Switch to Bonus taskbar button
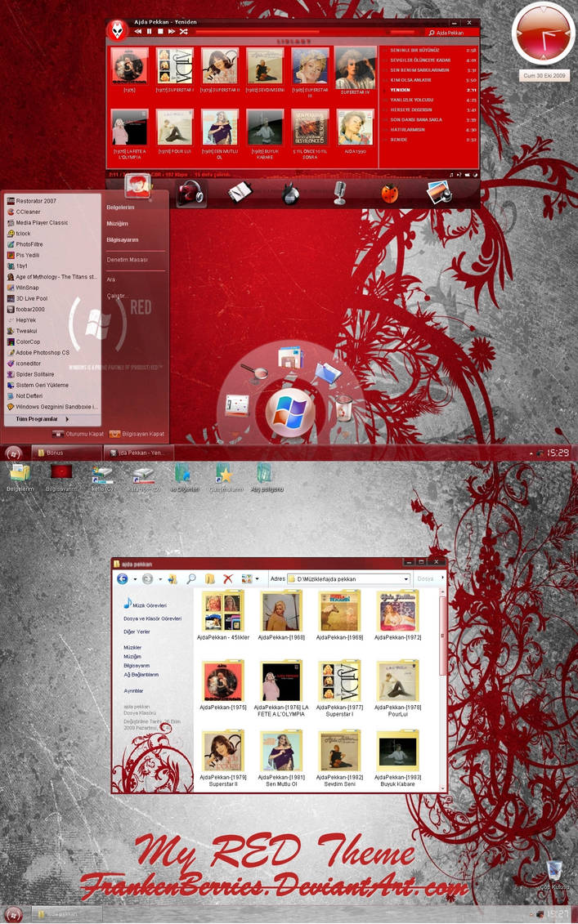This screenshot has height=924, width=578. coord(67,453)
